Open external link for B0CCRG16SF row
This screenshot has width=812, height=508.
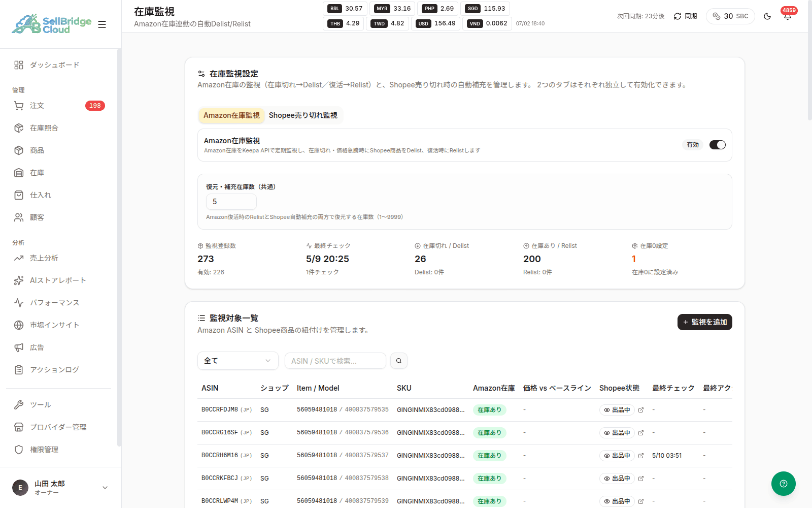[641, 433]
